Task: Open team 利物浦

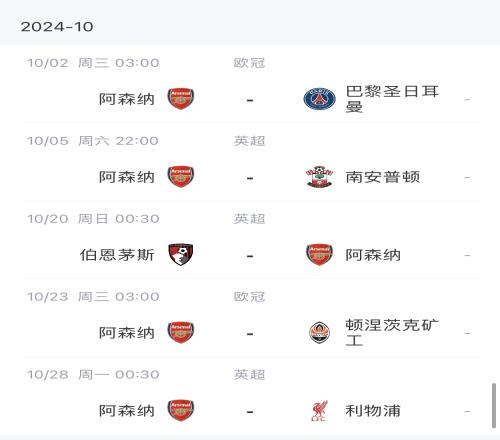Action: (x=373, y=411)
